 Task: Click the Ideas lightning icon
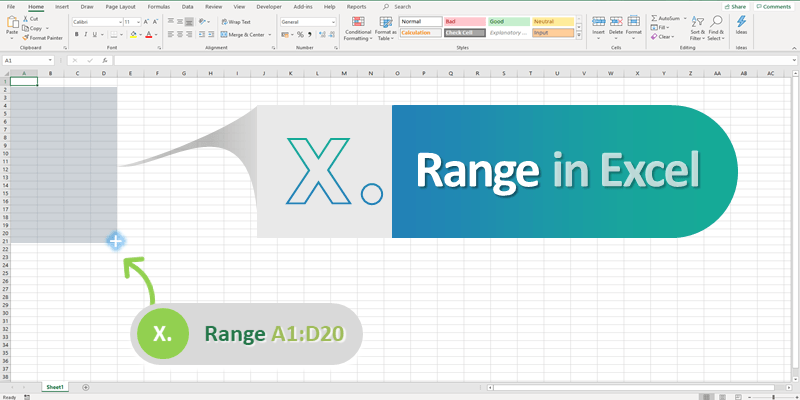(741, 21)
